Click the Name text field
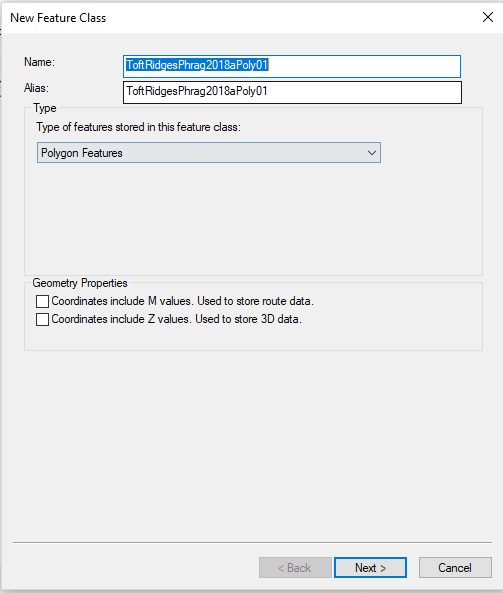This screenshot has width=503, height=593. (292, 66)
